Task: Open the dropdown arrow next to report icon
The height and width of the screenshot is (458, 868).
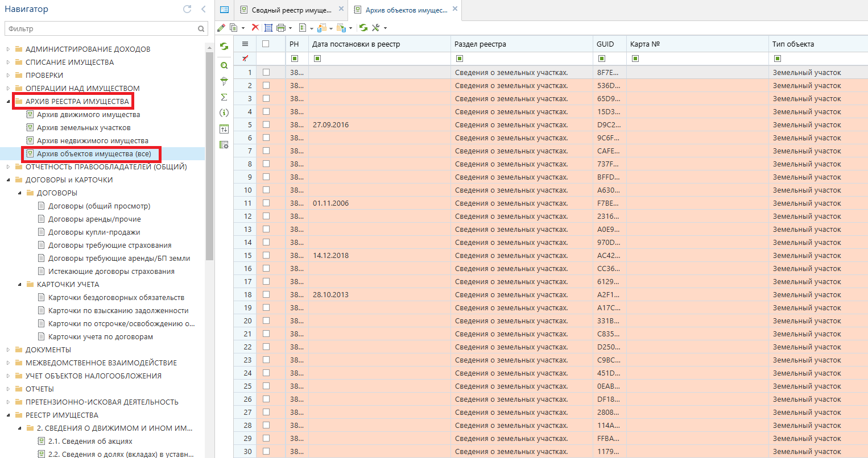Action: [x=312, y=28]
